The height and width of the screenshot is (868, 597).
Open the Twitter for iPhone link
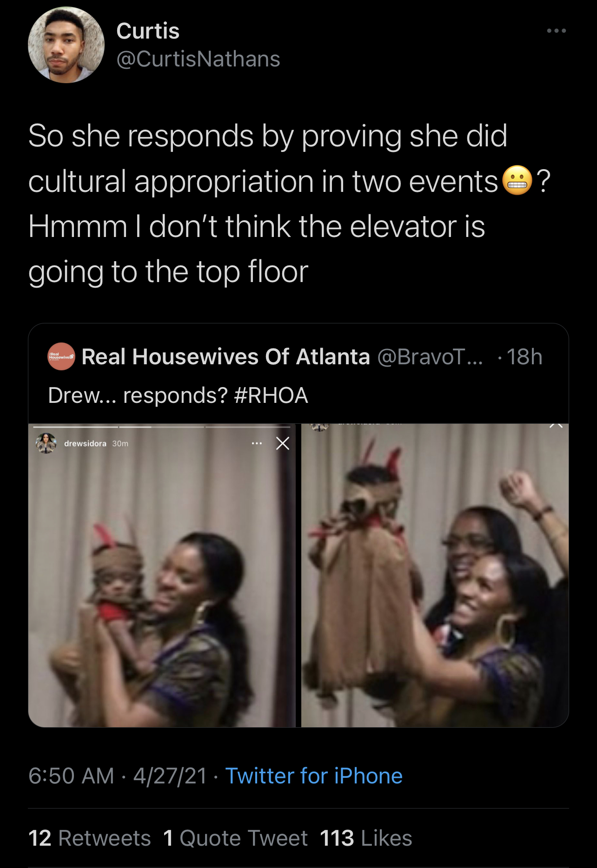tap(314, 776)
